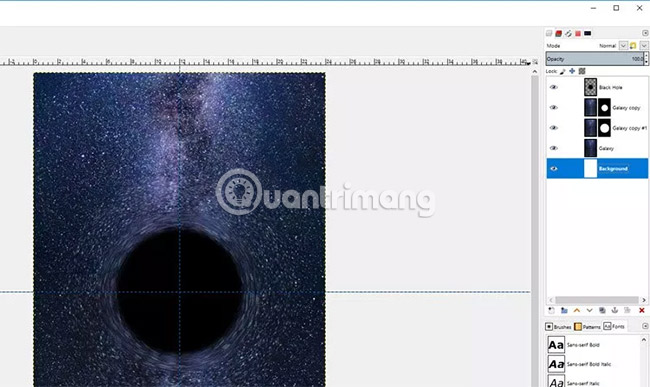Viewport: 650px width, 387px height.
Task: Raise the layer with the orange up arrow
Action: click(577, 310)
